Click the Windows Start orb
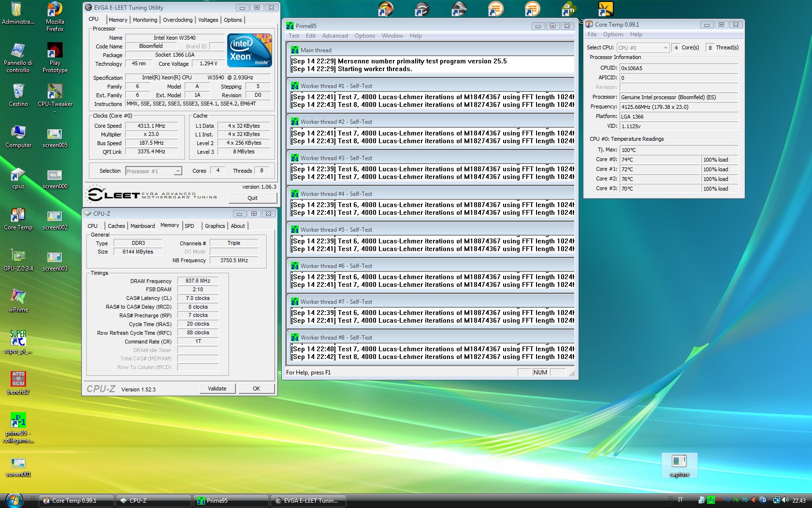 14,500
